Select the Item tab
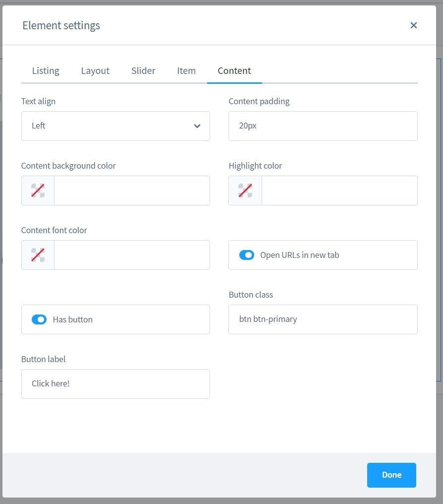 186,70
